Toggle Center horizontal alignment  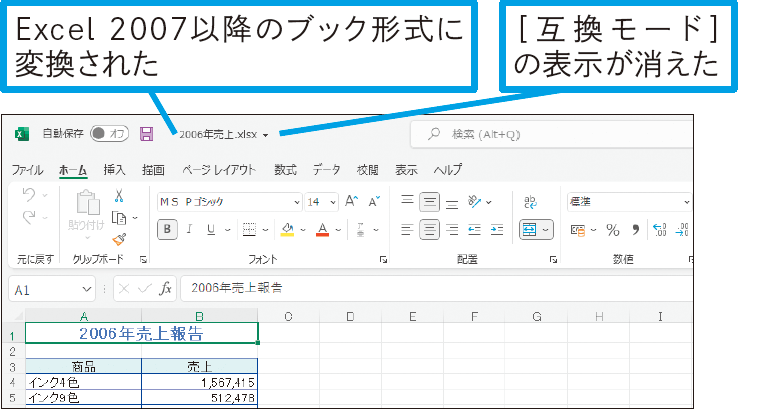coord(429,230)
